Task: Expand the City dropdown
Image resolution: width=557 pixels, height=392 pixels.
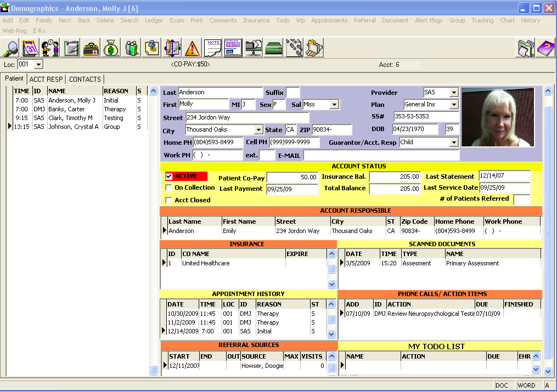Action: click(x=258, y=130)
